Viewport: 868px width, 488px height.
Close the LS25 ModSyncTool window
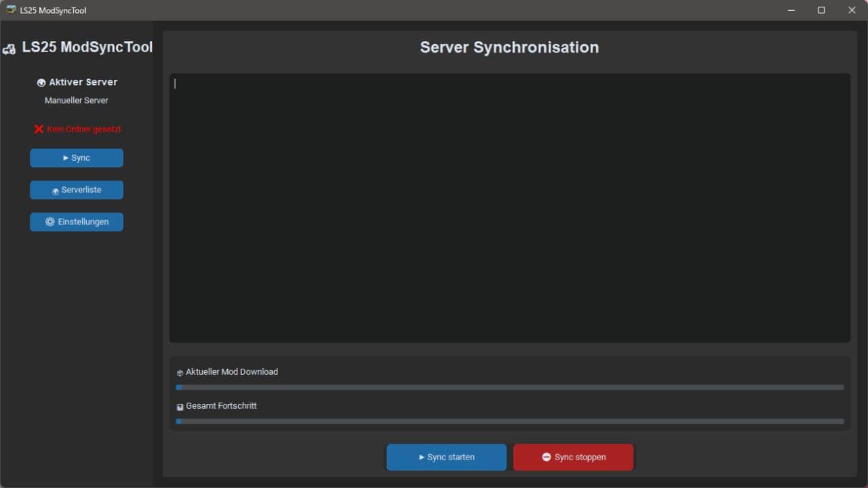click(x=852, y=10)
